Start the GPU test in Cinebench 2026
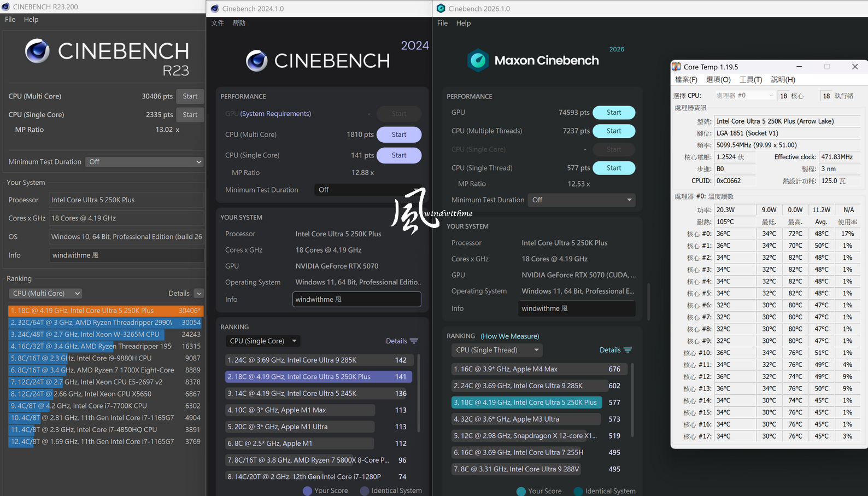Screen dimensions: 868x496 [x=613, y=113]
